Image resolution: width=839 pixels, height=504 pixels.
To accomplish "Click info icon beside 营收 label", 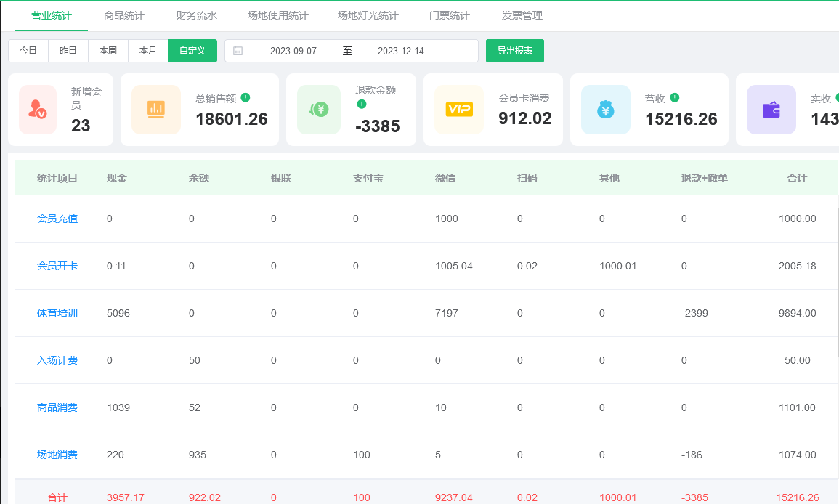I will tap(675, 97).
